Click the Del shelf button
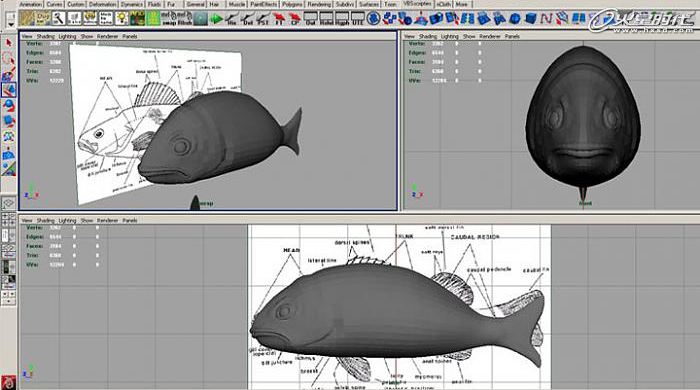 248,18
